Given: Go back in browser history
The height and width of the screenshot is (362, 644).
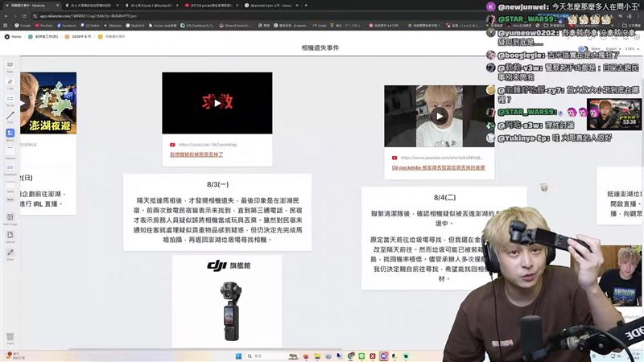Looking at the screenshot, I should point(6,16).
